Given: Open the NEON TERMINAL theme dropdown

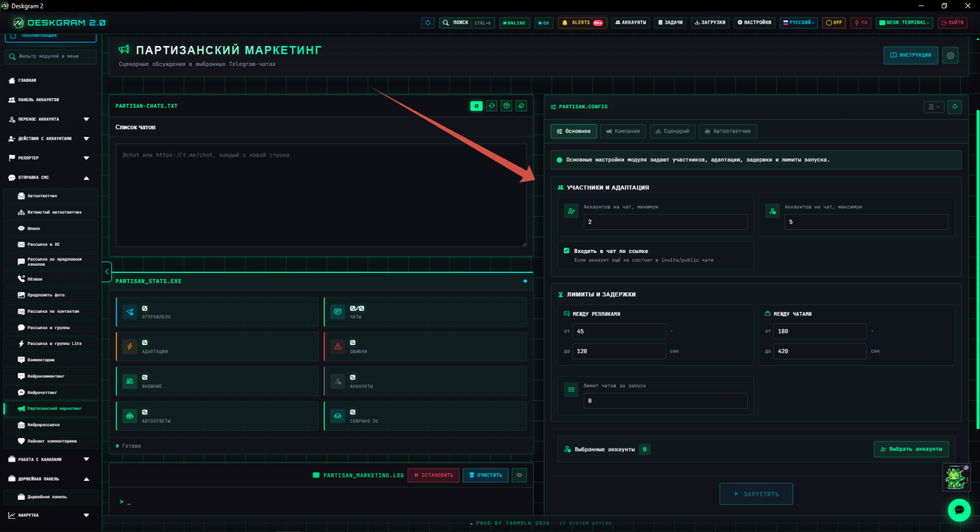Looking at the screenshot, I should [x=904, y=23].
